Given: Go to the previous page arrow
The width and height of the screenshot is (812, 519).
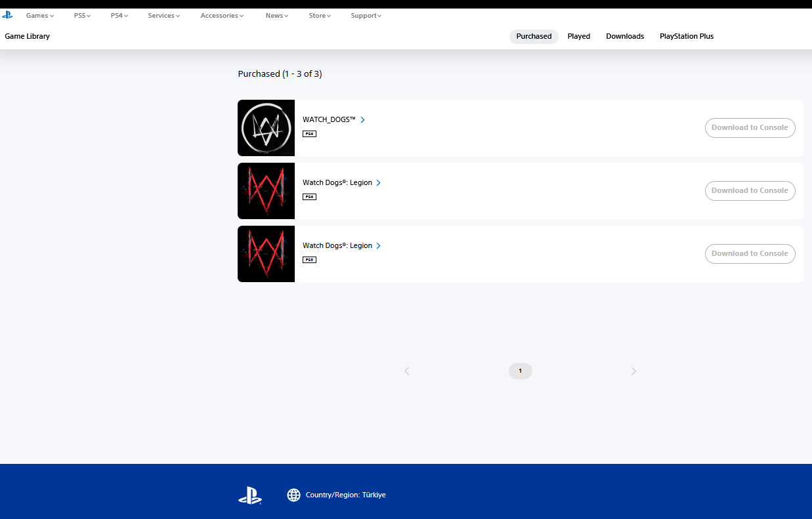Looking at the screenshot, I should pyautogui.click(x=407, y=371).
